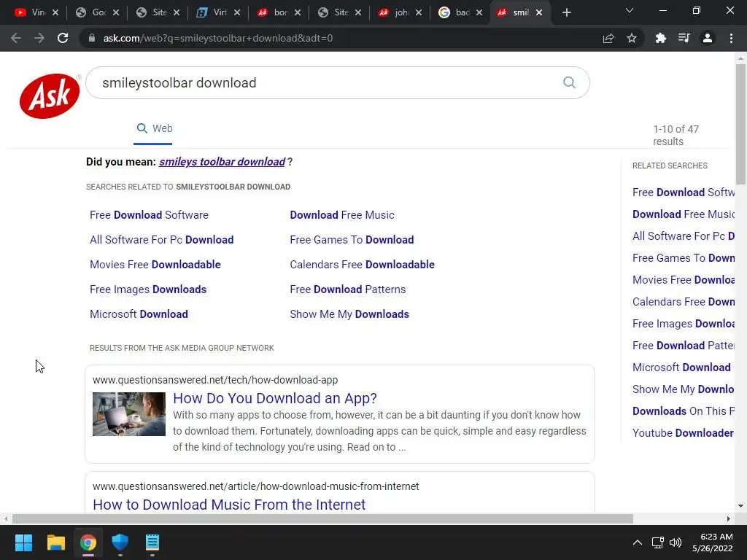
Task: Click the address bar URL
Action: click(x=217, y=38)
